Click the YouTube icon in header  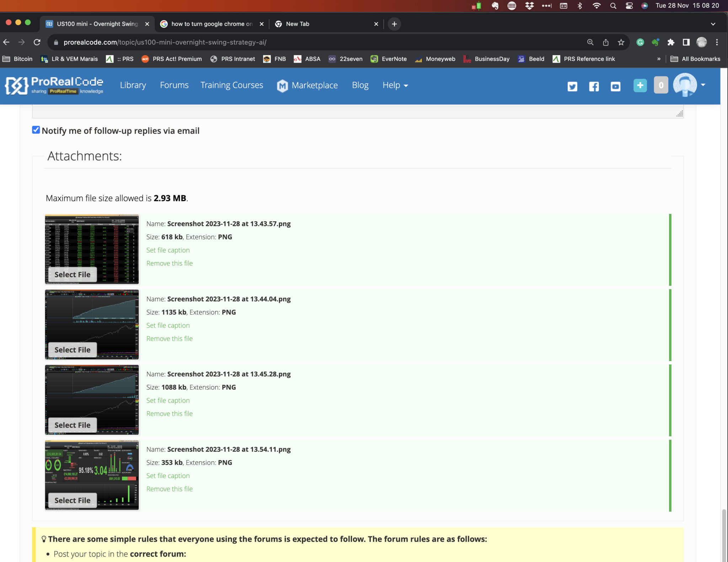[x=615, y=86]
